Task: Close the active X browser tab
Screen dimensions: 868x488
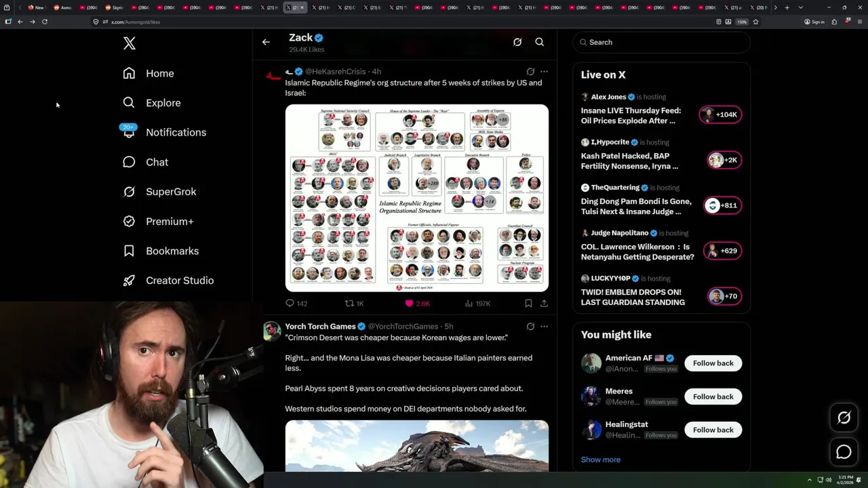Action: tap(302, 7)
